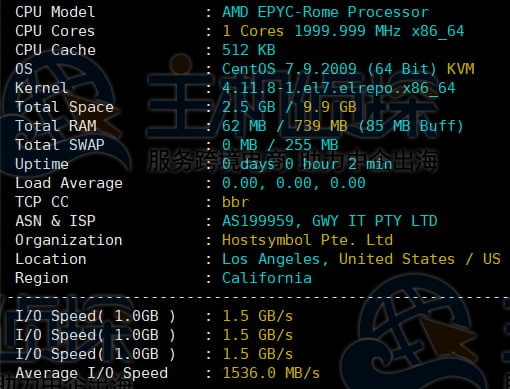Click the California region value

coord(267,278)
